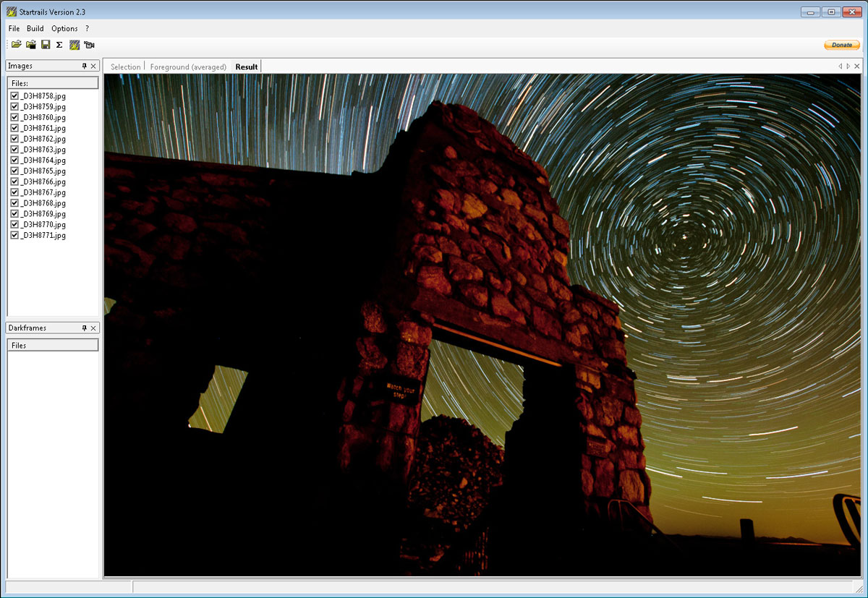The height and width of the screenshot is (598, 868).
Task: Select file name _D3H8771.jpg
Action: [x=43, y=236]
